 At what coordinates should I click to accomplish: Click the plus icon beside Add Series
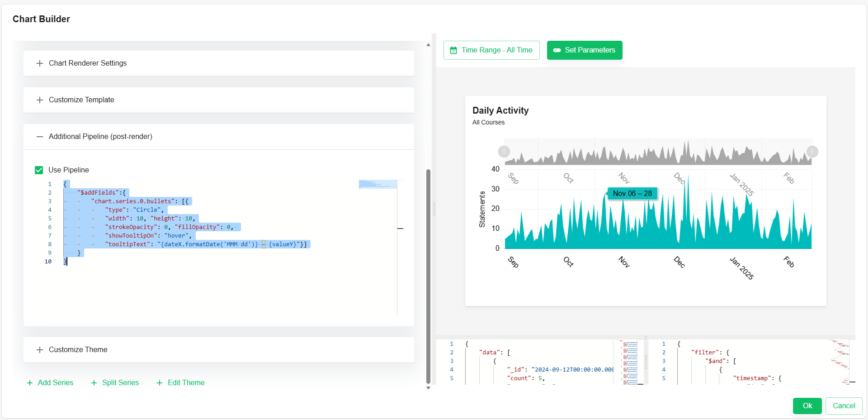click(x=30, y=383)
